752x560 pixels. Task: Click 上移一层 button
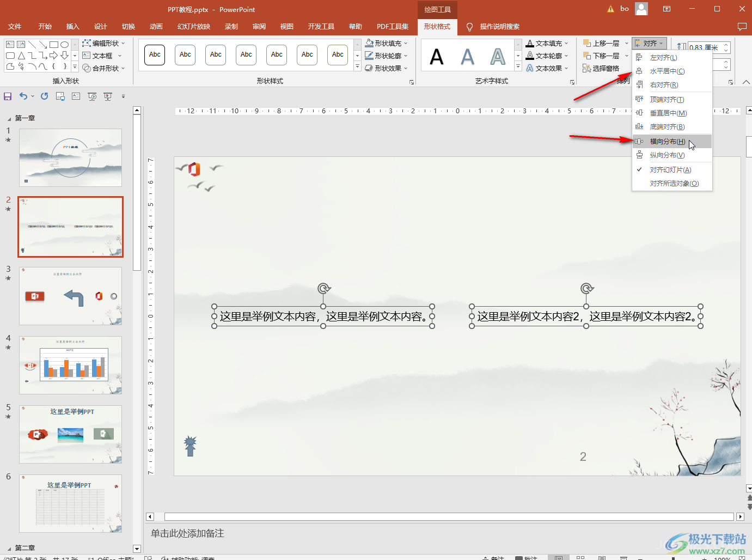[x=602, y=43]
